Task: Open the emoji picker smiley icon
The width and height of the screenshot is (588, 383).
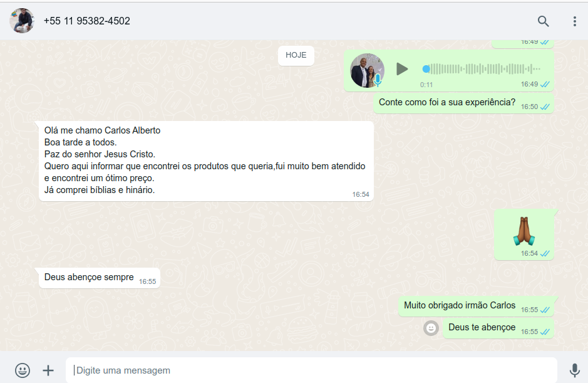Action: click(x=23, y=370)
